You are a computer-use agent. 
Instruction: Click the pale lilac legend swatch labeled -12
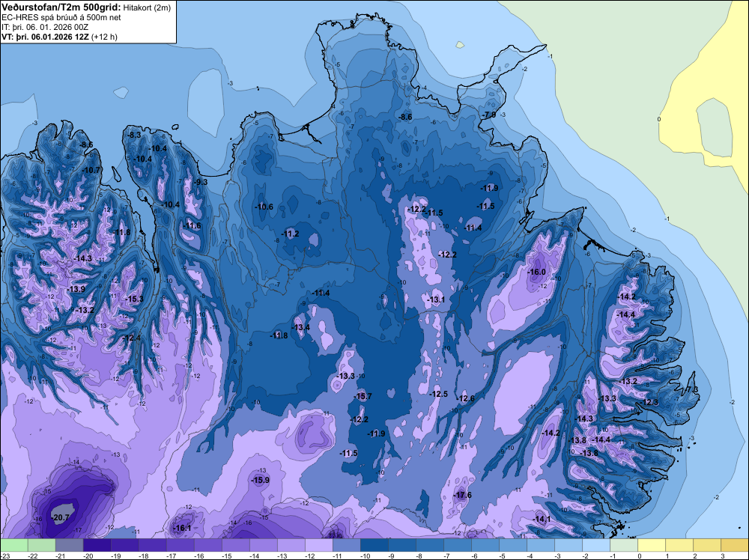click(319, 545)
